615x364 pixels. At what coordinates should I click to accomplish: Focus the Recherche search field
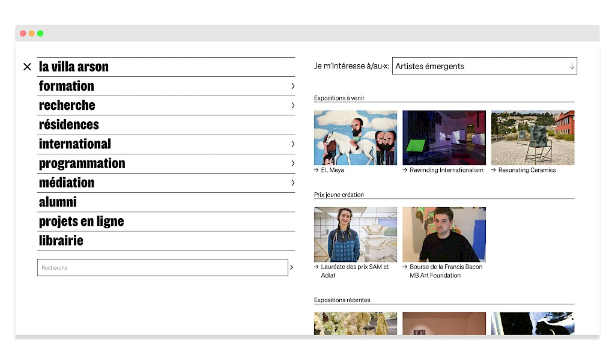(162, 267)
